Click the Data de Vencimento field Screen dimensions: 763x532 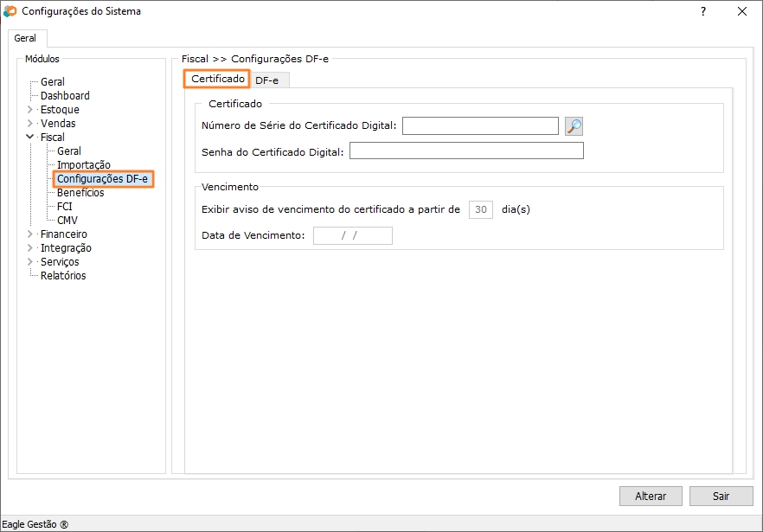pyautogui.click(x=352, y=235)
